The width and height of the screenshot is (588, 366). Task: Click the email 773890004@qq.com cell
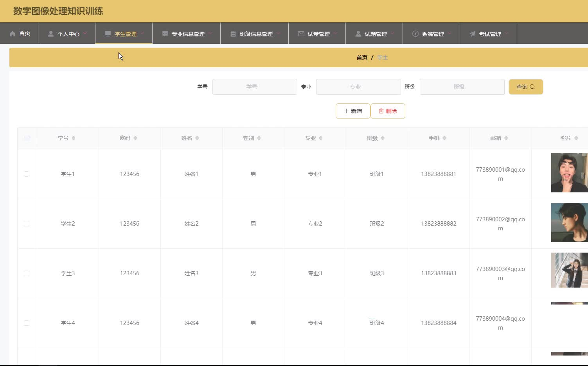[x=500, y=323]
